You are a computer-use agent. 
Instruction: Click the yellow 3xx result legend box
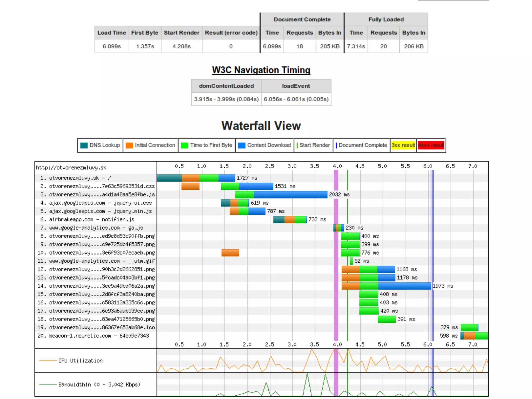click(403, 145)
